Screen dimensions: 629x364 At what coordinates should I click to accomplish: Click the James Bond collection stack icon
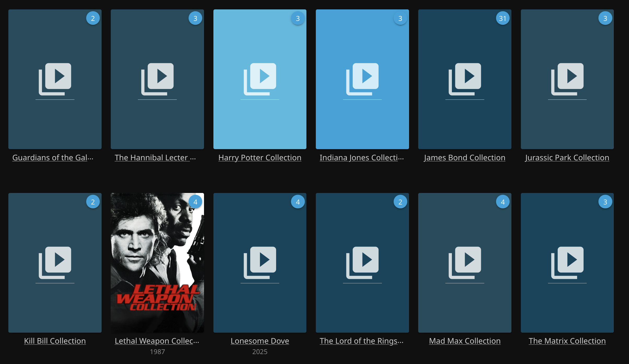pyautogui.click(x=465, y=79)
